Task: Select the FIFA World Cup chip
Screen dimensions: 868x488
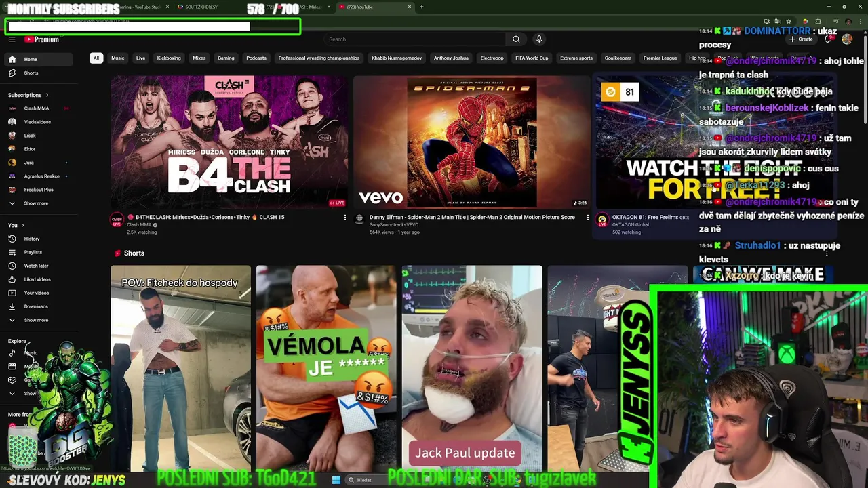Action: pos(532,58)
